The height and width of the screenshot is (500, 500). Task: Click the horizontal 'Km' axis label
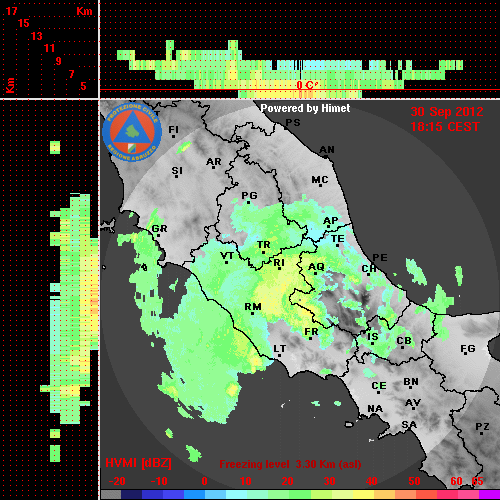(84, 11)
